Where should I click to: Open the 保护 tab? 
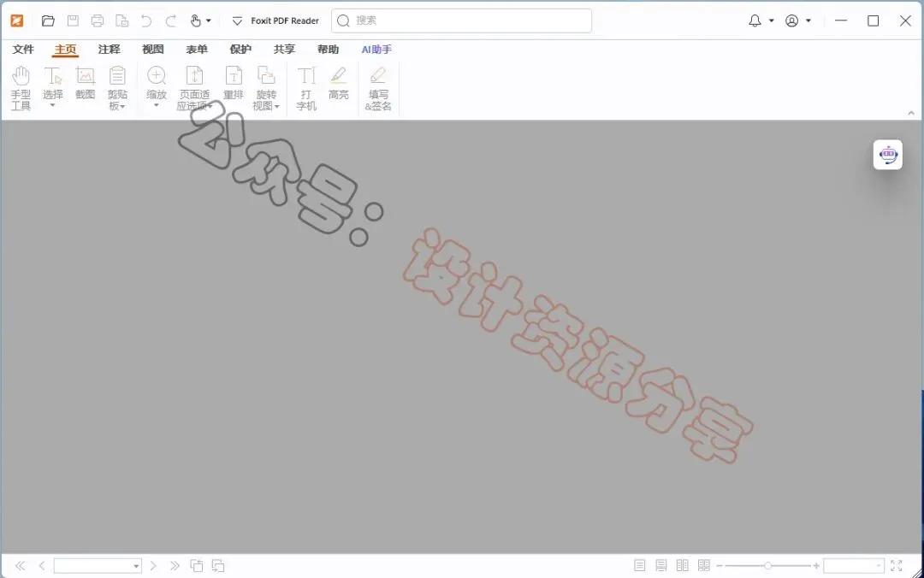[x=240, y=50]
